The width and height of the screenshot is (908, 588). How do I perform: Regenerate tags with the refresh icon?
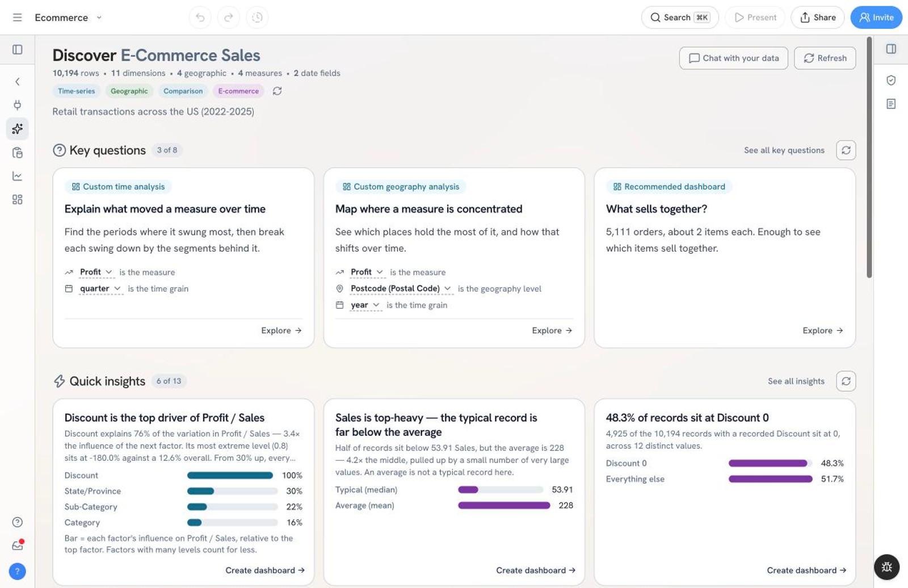(x=277, y=91)
